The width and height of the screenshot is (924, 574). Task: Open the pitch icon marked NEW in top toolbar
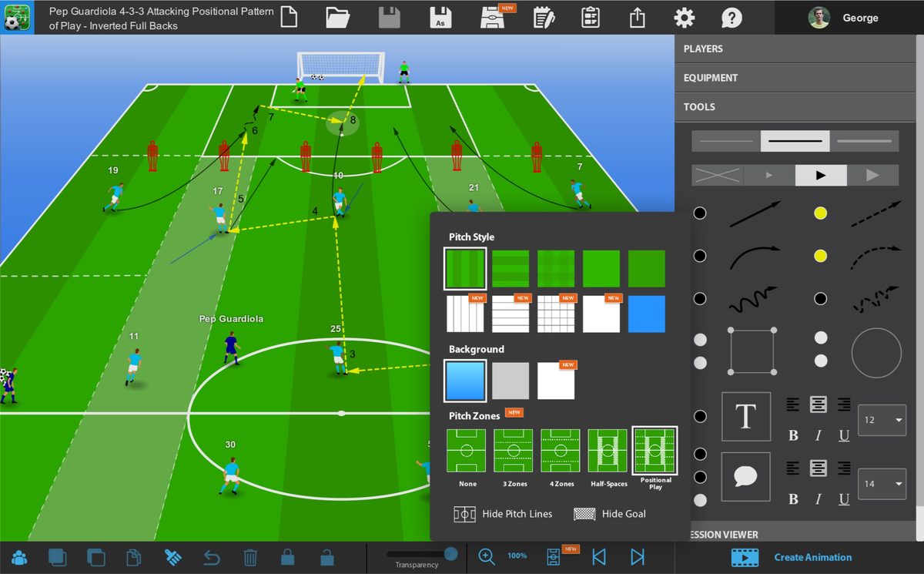(x=494, y=17)
